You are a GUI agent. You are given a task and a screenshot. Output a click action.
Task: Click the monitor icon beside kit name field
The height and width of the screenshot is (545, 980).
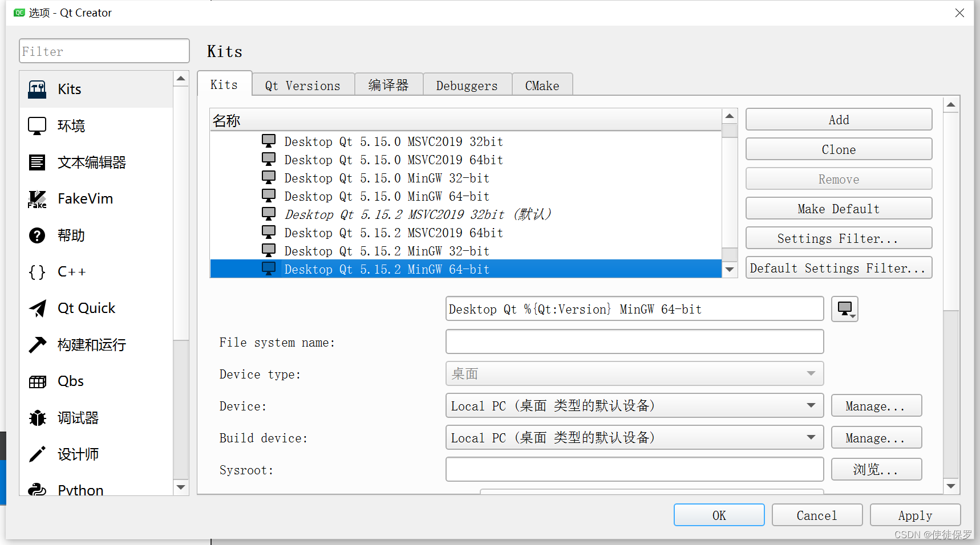845,309
